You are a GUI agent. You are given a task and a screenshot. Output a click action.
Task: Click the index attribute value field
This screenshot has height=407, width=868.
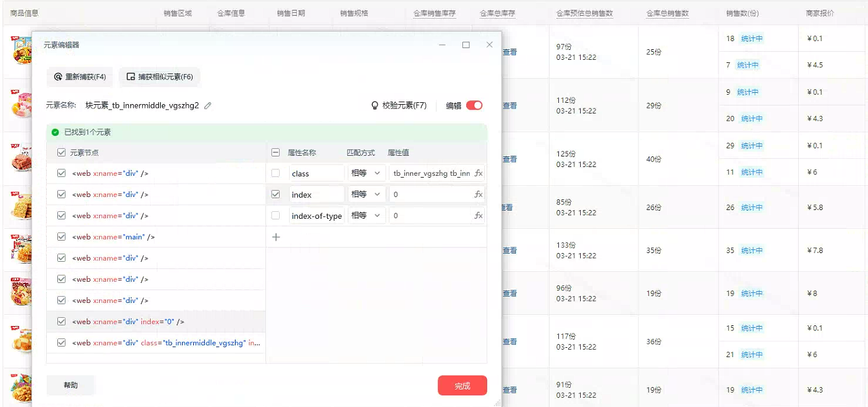[x=431, y=194]
